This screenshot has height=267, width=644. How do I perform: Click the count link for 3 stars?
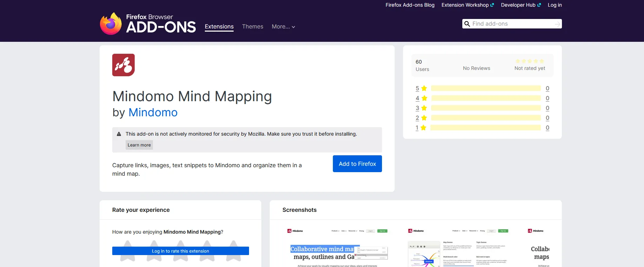coord(548,108)
